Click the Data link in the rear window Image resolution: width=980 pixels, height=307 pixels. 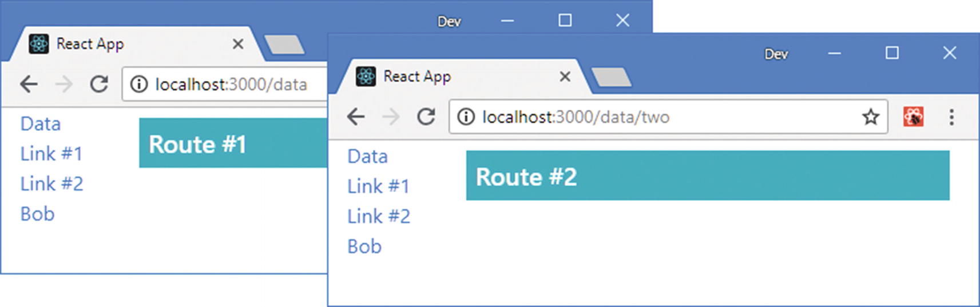[x=40, y=124]
